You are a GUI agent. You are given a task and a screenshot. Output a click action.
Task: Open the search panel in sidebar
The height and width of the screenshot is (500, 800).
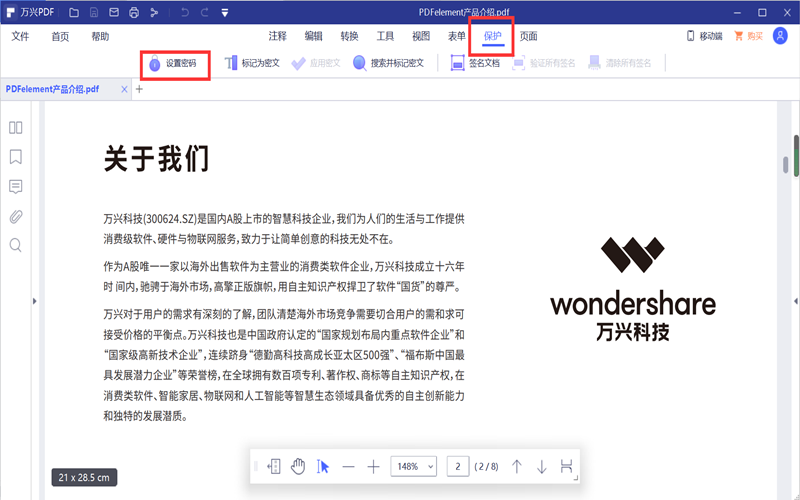coord(16,245)
